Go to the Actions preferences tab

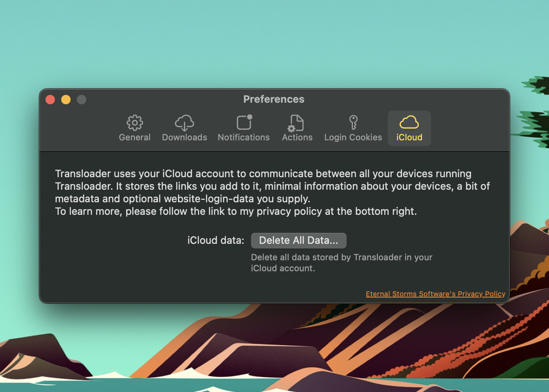tap(297, 128)
